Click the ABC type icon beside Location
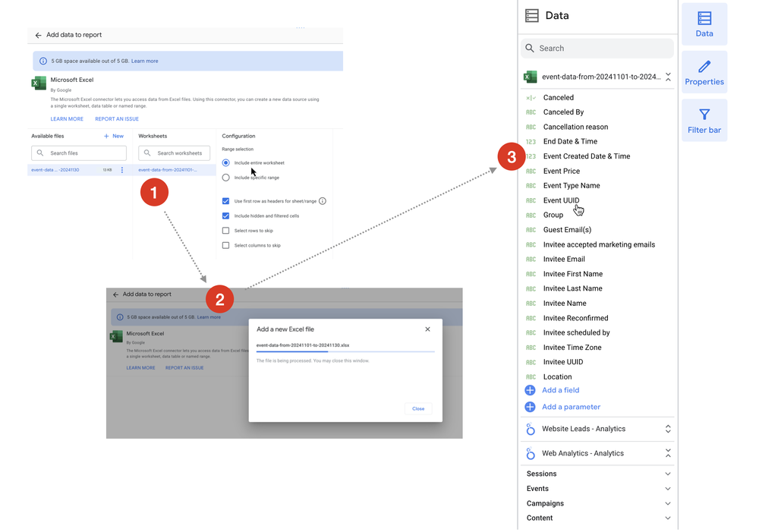759x532 pixels. 531,377
